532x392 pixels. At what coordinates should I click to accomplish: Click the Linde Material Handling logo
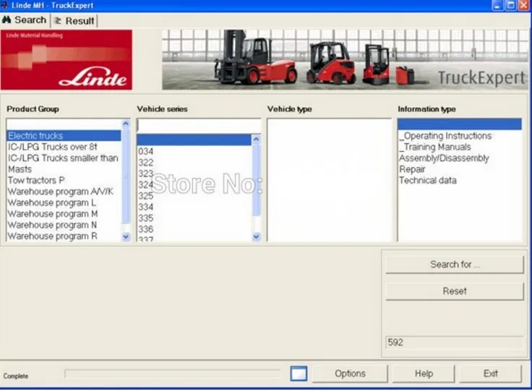tap(66, 60)
